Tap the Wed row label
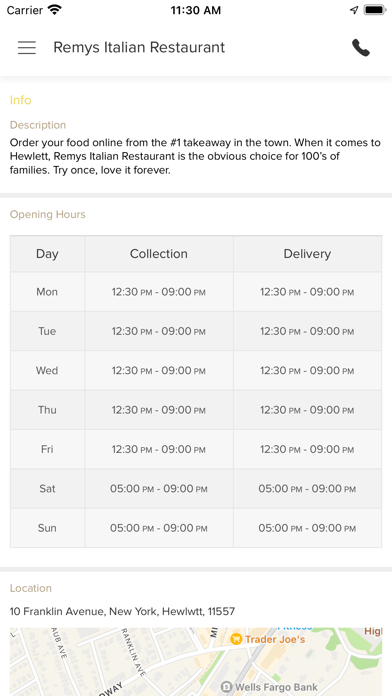392x696 pixels. point(48,370)
